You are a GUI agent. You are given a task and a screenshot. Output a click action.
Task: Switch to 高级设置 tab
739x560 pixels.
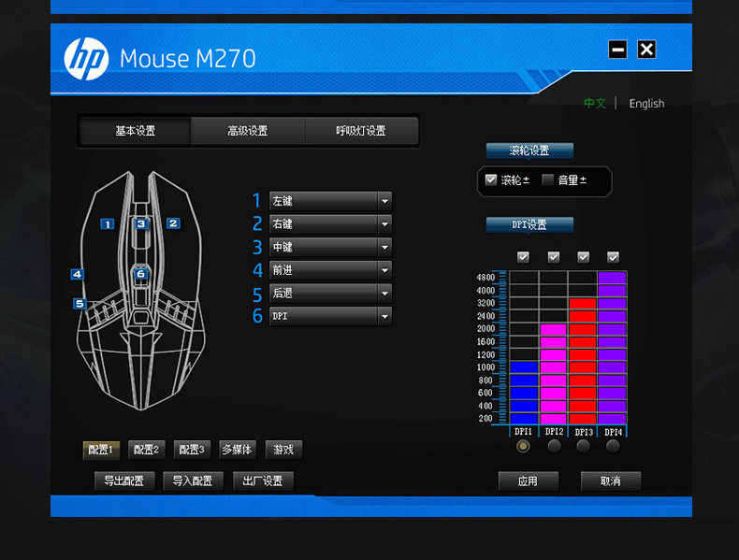pyautogui.click(x=248, y=131)
